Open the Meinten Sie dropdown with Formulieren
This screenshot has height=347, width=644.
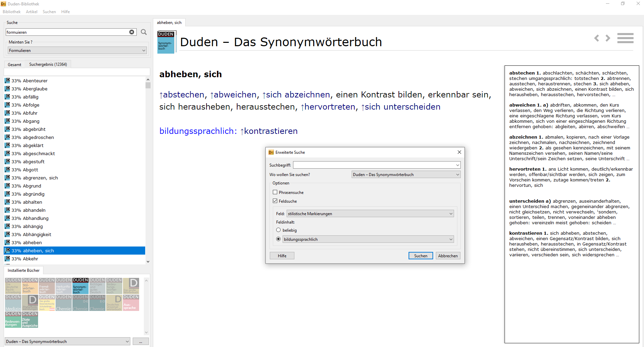[77, 50]
